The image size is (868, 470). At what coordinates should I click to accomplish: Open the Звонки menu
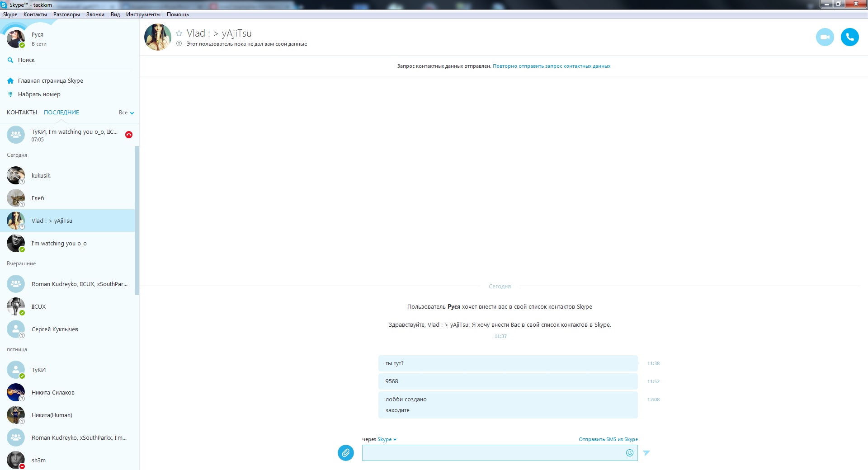point(95,14)
